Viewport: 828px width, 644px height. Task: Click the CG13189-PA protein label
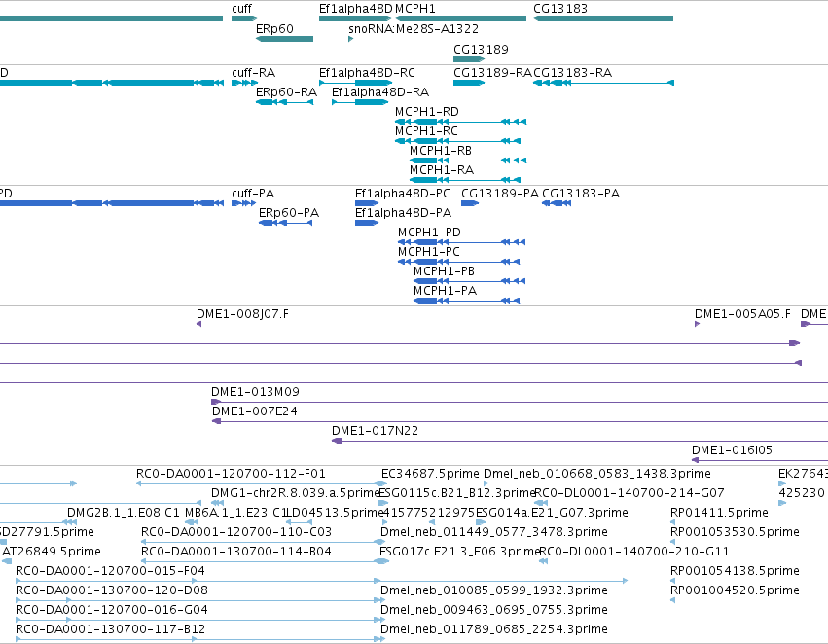[500, 194]
